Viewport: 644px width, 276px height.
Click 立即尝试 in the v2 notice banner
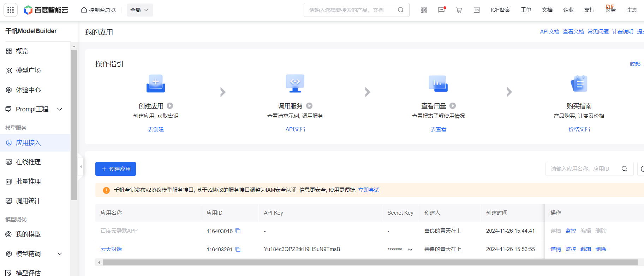pos(369,190)
